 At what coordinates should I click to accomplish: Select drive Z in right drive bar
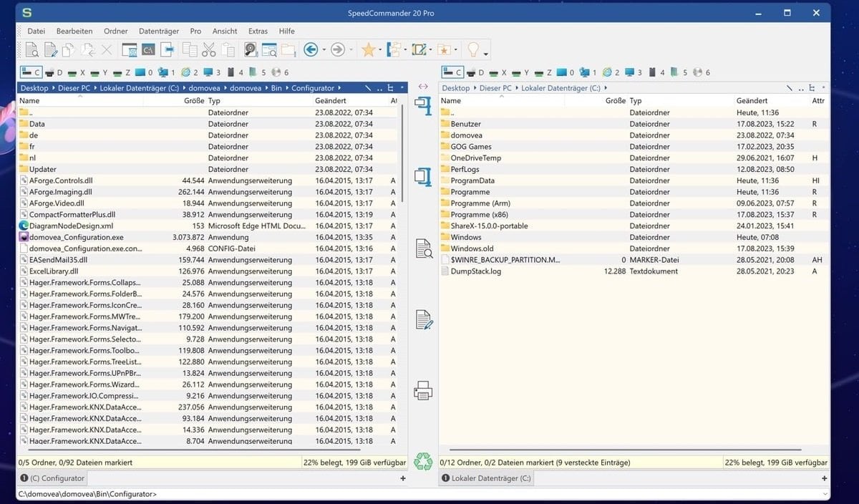(x=543, y=72)
